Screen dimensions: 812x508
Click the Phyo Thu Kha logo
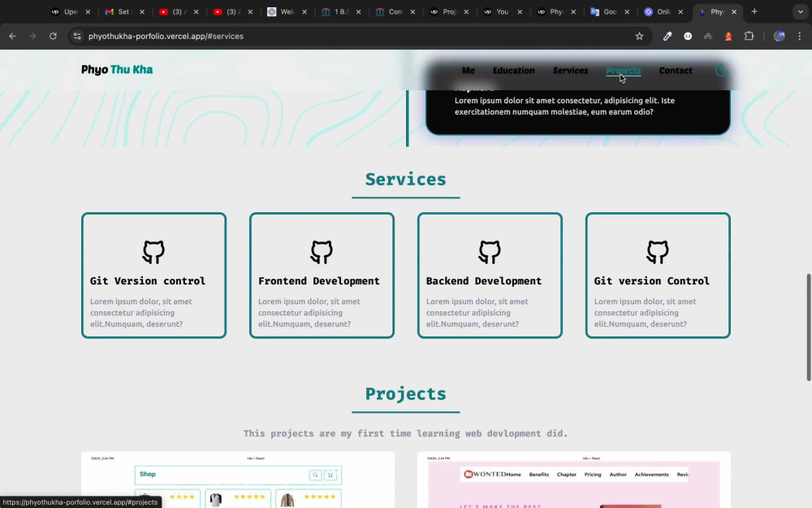[x=117, y=69]
